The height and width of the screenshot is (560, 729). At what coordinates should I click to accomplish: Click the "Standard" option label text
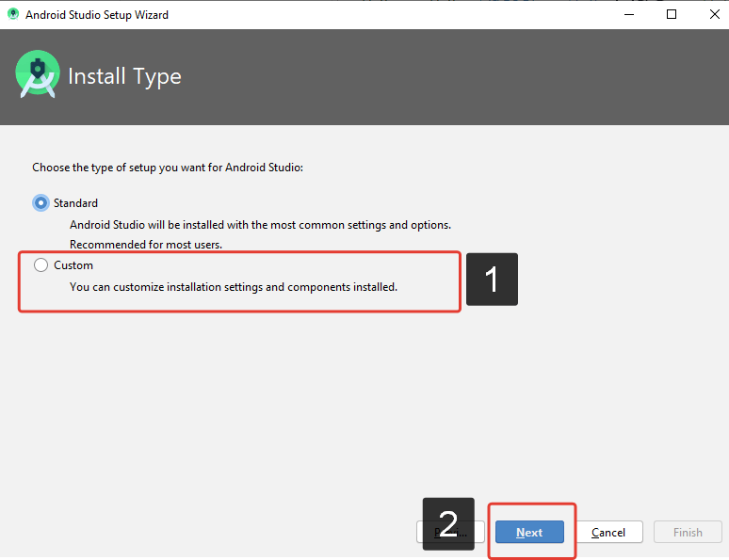[x=75, y=202]
